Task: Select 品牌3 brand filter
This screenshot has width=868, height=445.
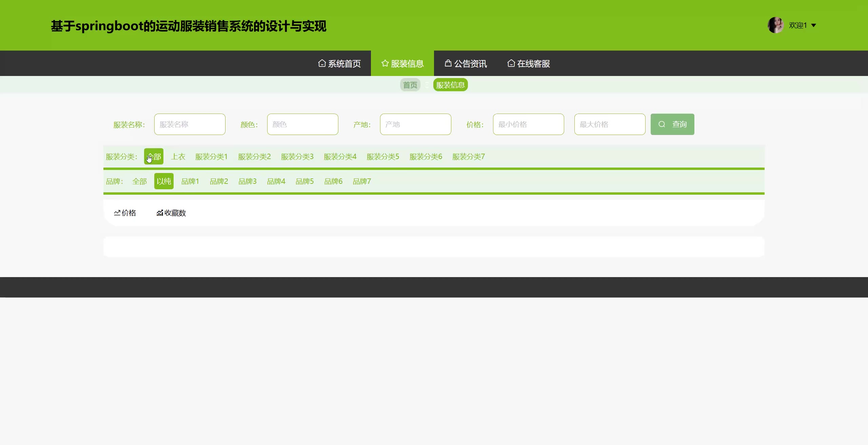Action: click(x=248, y=181)
